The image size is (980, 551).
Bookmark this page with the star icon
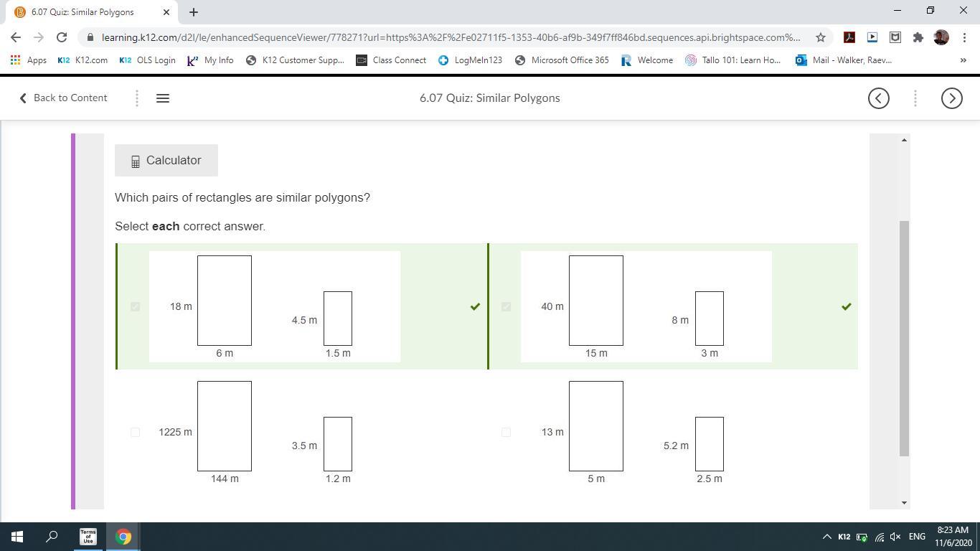pyautogui.click(x=821, y=37)
